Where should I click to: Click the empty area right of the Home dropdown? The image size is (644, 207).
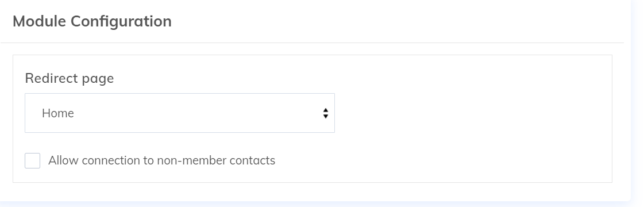472,113
